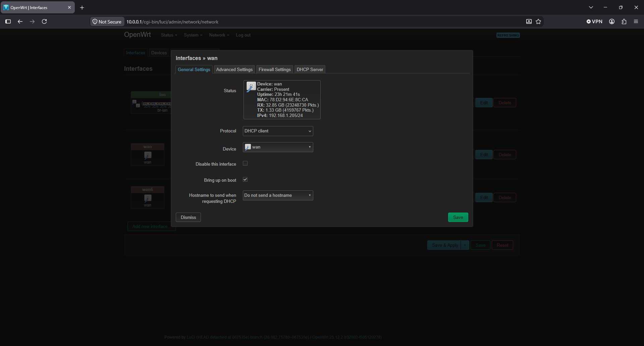This screenshot has width=644, height=346.
Task: Open the Advanced Settings tab
Action: pyautogui.click(x=234, y=69)
